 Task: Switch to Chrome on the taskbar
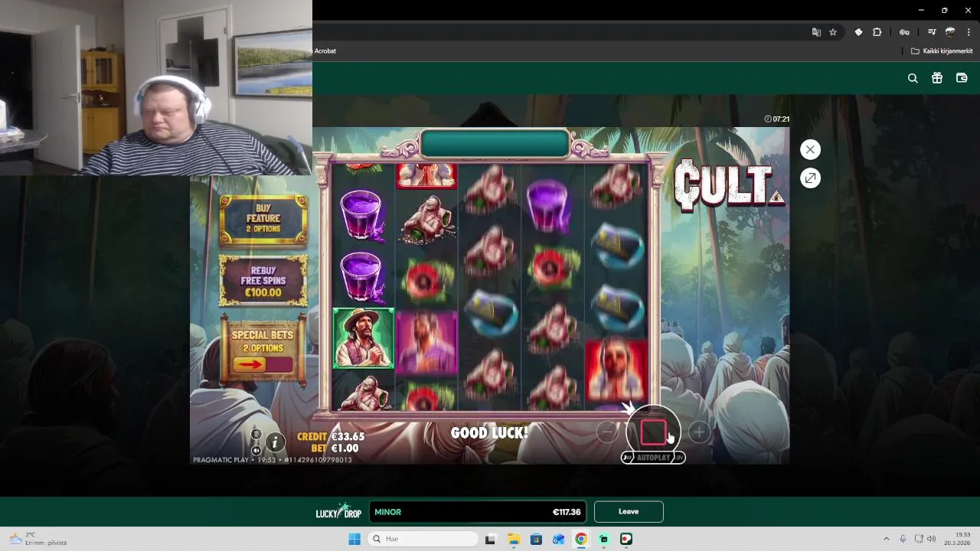[x=581, y=539]
